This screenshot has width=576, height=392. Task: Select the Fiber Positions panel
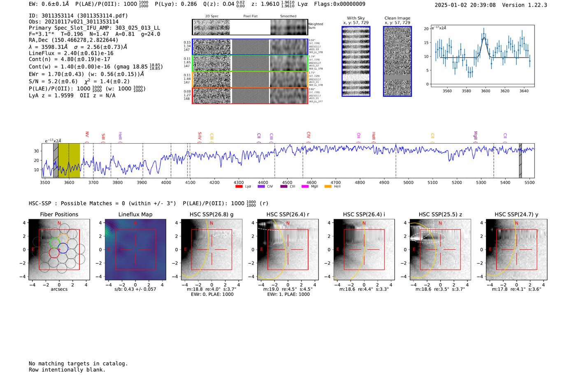coord(59,250)
